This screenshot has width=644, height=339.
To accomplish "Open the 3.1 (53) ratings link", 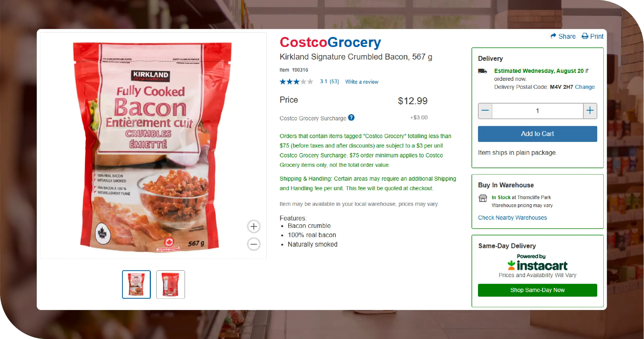I will (x=329, y=82).
